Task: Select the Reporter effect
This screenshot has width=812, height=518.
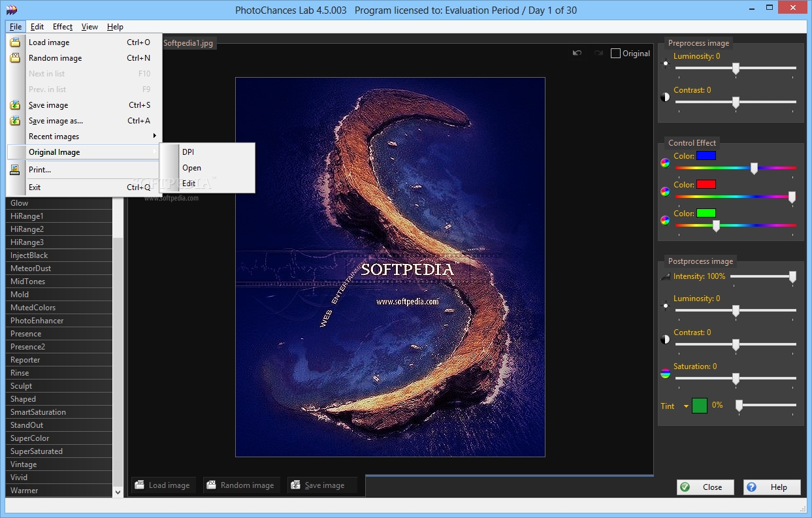Action: 59,360
